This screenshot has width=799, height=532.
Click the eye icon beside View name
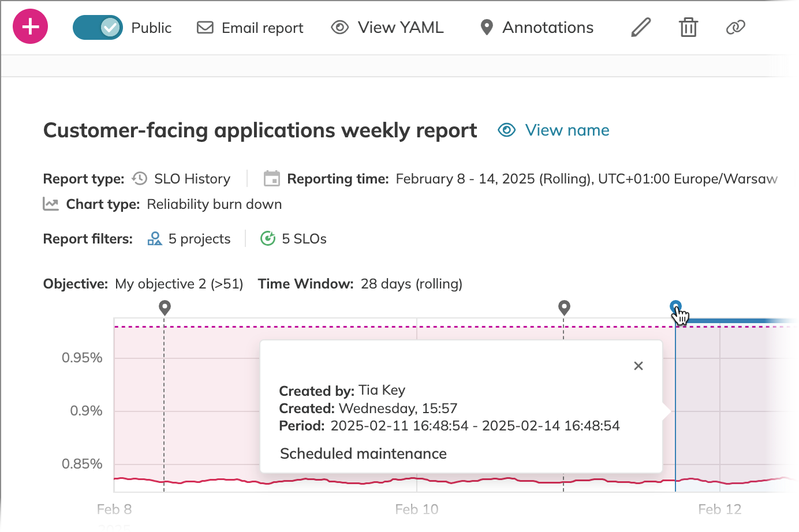point(506,130)
